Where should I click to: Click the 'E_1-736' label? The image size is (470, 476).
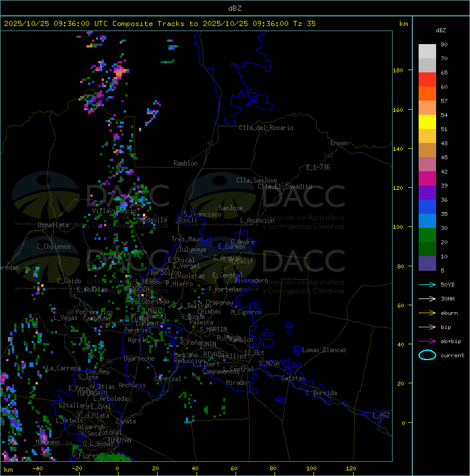[318, 167]
